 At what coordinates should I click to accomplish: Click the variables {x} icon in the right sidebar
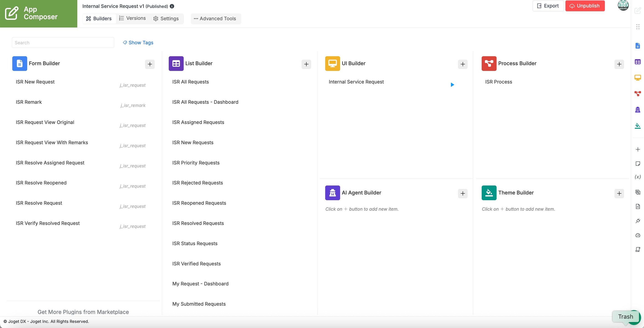pyautogui.click(x=637, y=177)
